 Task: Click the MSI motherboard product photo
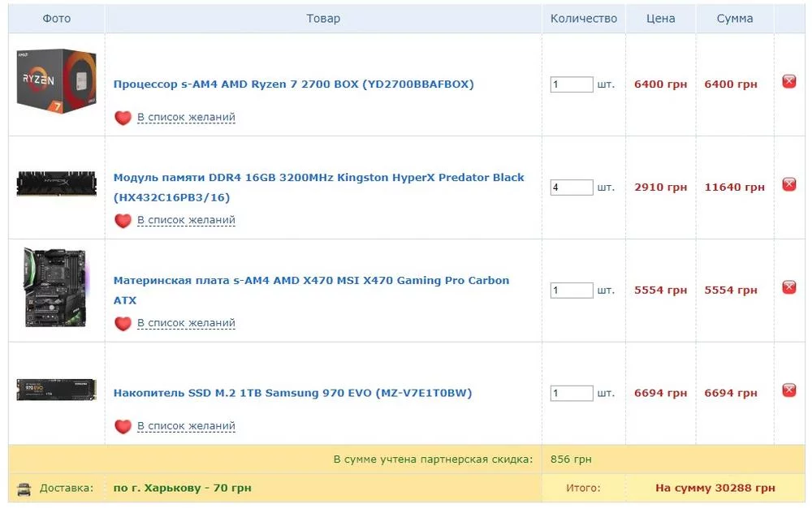[x=57, y=288]
